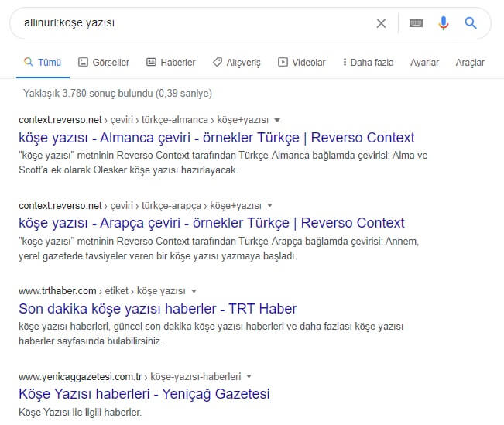Open the on-screen keyboard icon
Viewport: 504px width, 425px height.
[416, 23]
